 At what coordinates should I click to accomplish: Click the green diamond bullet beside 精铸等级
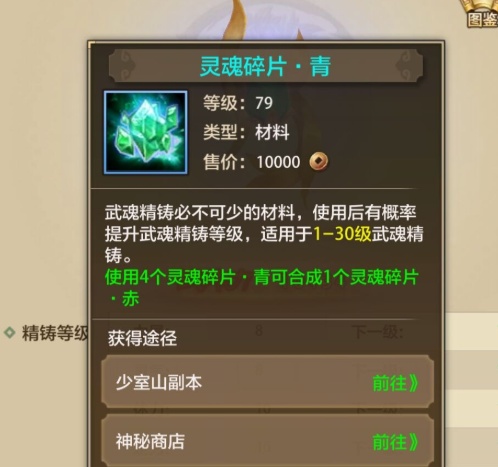[10, 332]
